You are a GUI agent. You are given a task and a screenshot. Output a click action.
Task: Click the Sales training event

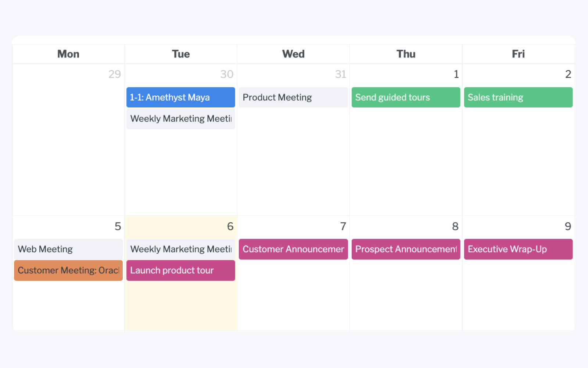point(518,97)
